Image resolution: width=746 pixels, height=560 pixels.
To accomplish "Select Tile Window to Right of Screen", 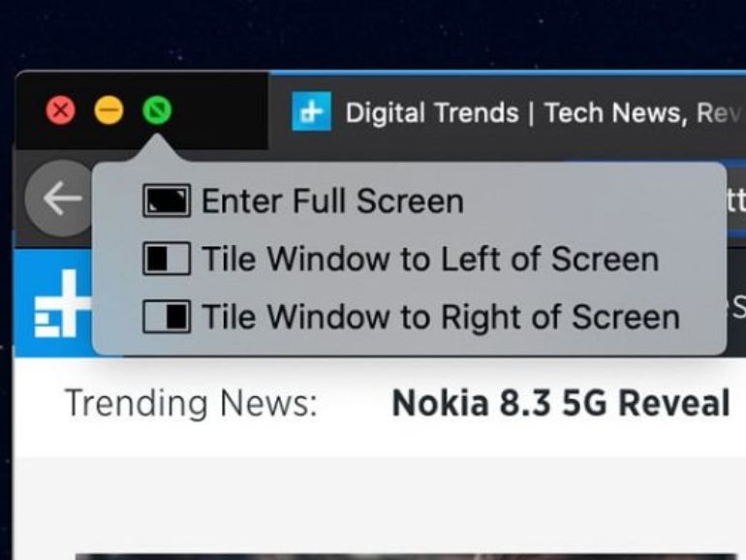I will click(409, 317).
